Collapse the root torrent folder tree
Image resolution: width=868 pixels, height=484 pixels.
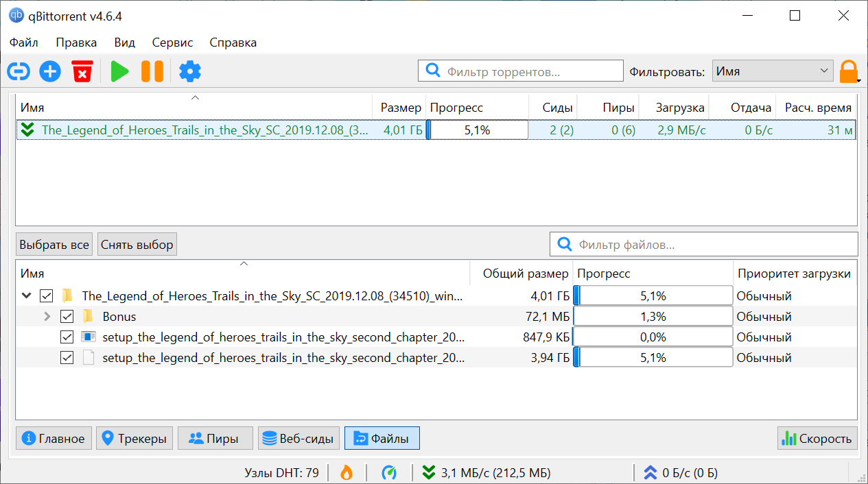[x=27, y=296]
